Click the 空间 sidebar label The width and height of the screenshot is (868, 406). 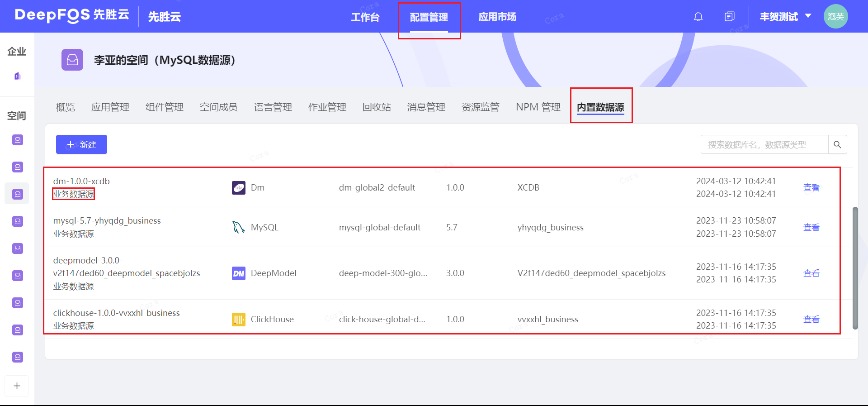[17, 116]
